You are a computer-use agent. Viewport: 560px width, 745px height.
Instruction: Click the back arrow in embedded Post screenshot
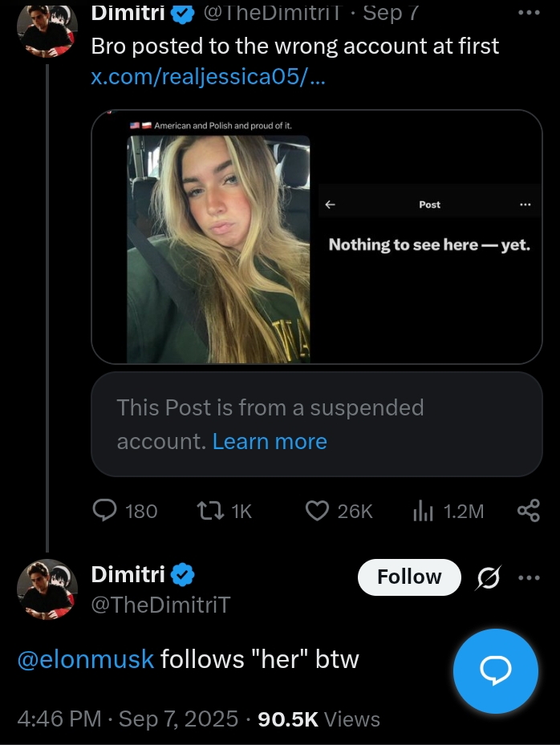[x=330, y=204]
